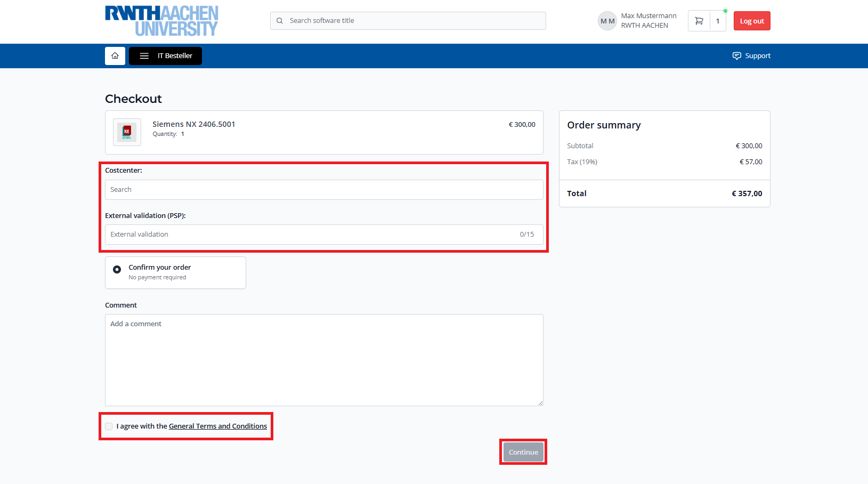
Task: Check the General Terms agreement checkbox
Action: pos(109,426)
